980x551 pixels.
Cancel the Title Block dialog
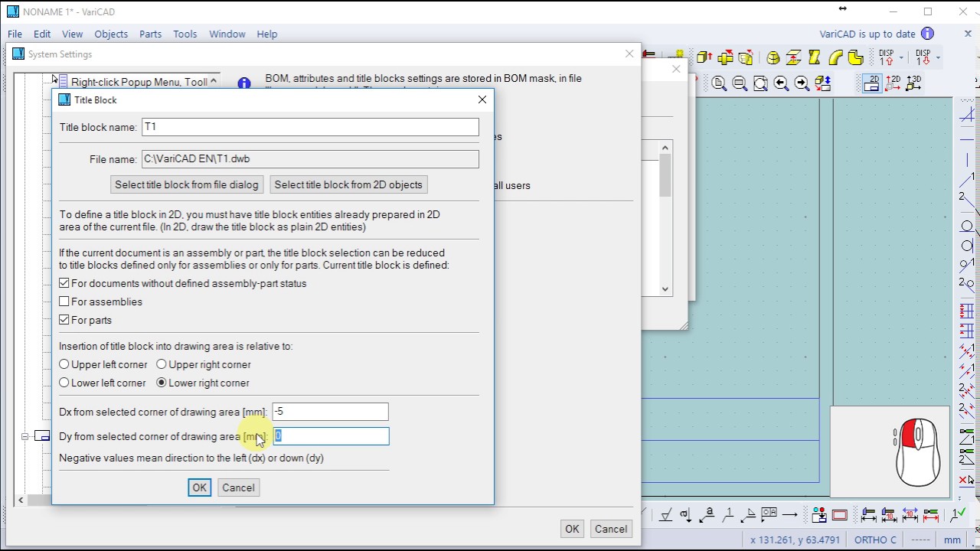(238, 487)
